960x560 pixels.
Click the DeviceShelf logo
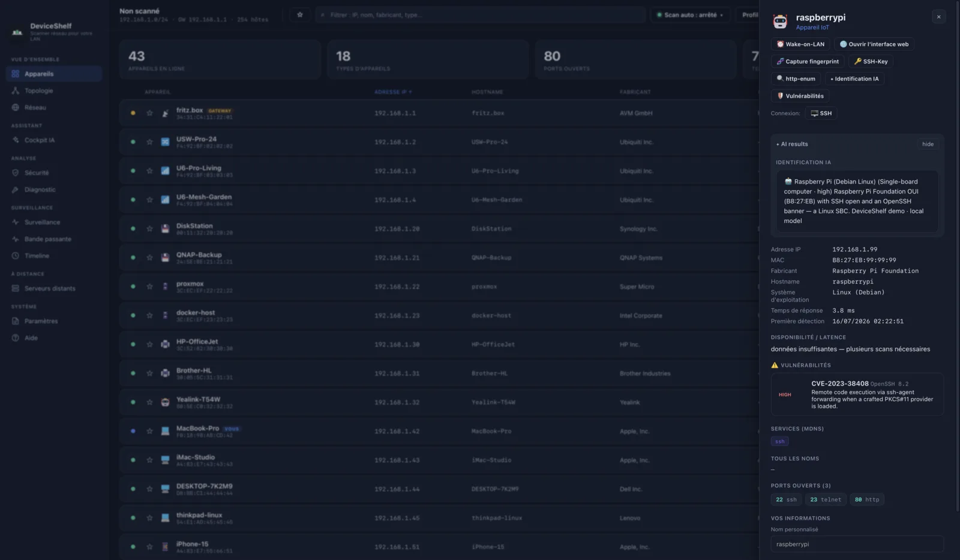17,32
